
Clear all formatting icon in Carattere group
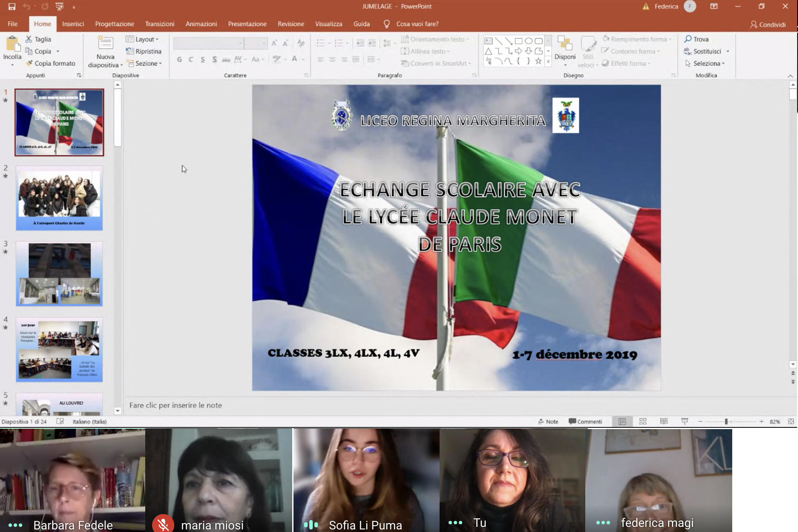pyautogui.click(x=301, y=43)
